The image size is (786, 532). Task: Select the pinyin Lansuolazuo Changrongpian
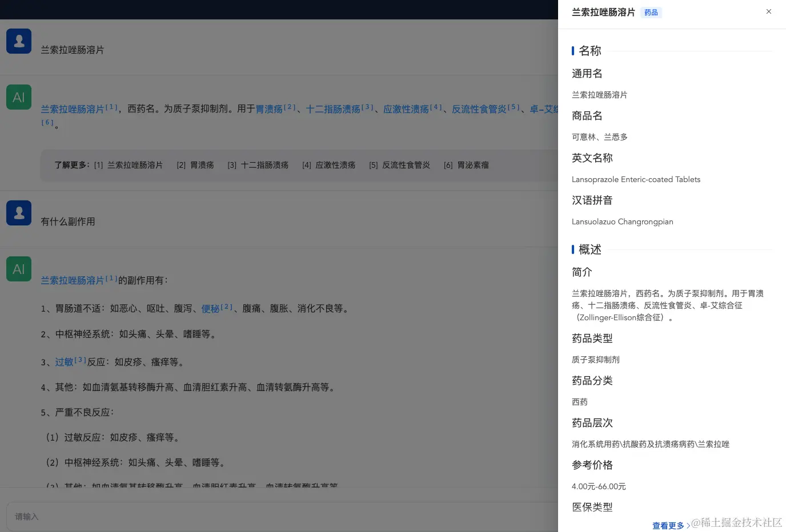[x=623, y=221]
